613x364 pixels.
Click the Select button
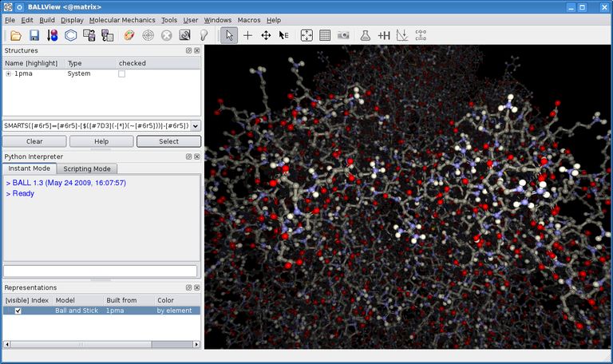click(168, 141)
